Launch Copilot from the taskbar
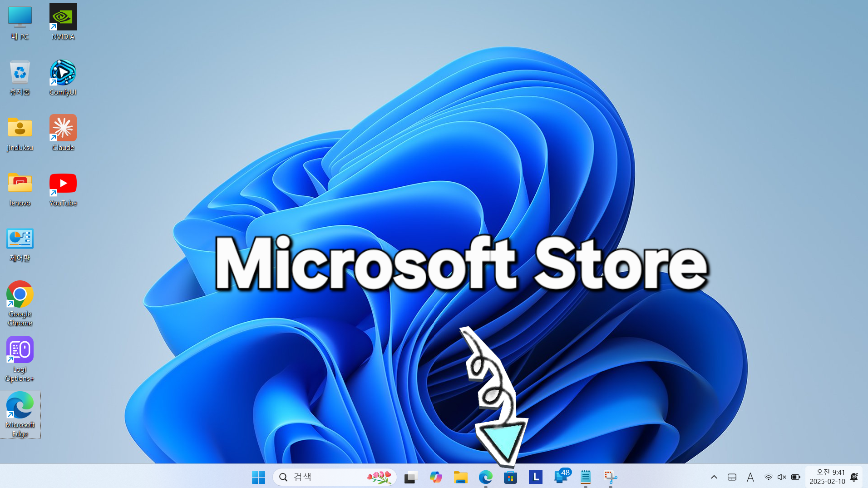Image resolution: width=868 pixels, height=488 pixels. click(436, 477)
